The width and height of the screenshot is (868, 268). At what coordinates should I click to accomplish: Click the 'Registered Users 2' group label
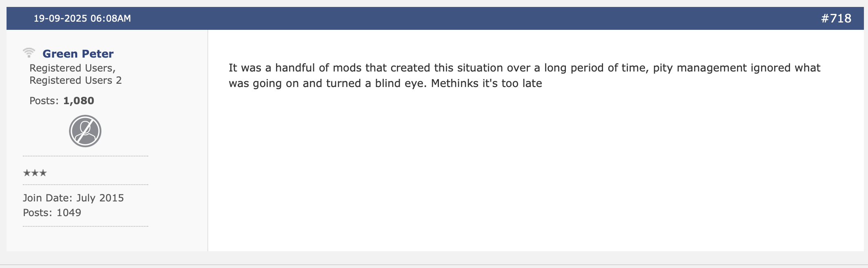pyautogui.click(x=76, y=80)
